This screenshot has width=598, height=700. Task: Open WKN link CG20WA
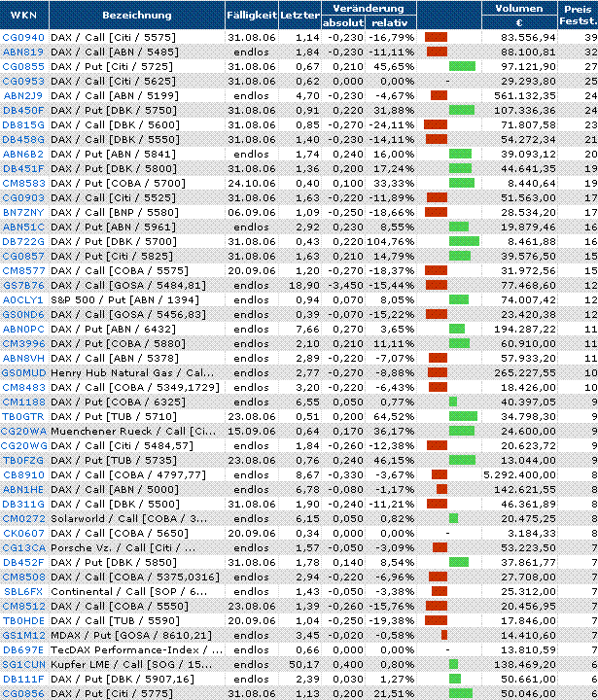(23, 432)
